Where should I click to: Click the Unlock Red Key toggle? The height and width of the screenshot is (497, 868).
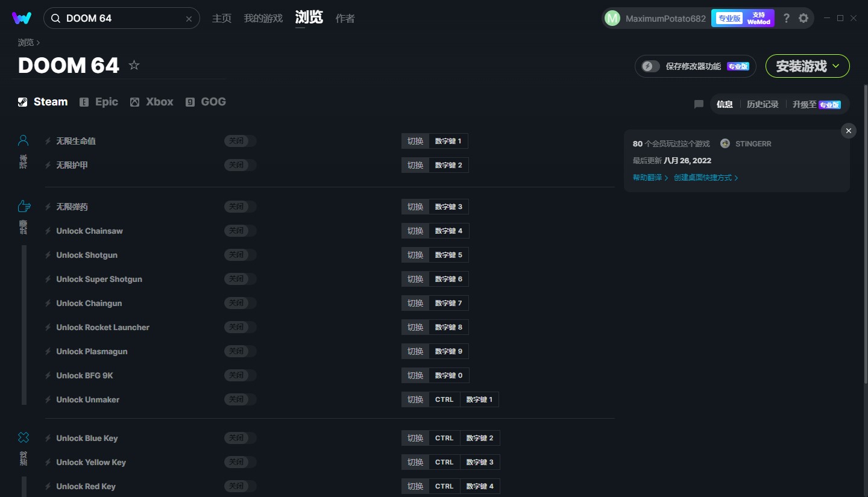(240, 486)
